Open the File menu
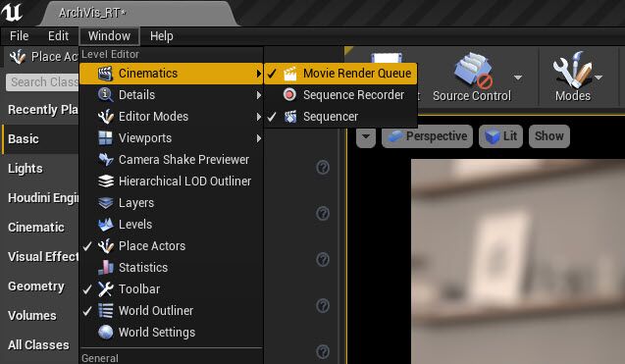This screenshot has width=625, height=364. tap(20, 36)
